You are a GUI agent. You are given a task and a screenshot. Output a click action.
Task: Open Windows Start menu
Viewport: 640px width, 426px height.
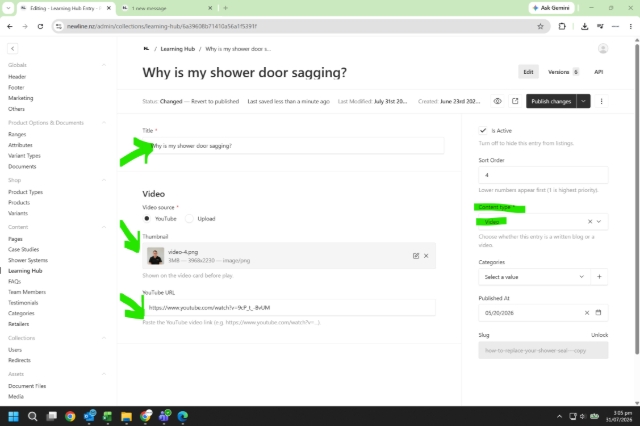coord(13,416)
